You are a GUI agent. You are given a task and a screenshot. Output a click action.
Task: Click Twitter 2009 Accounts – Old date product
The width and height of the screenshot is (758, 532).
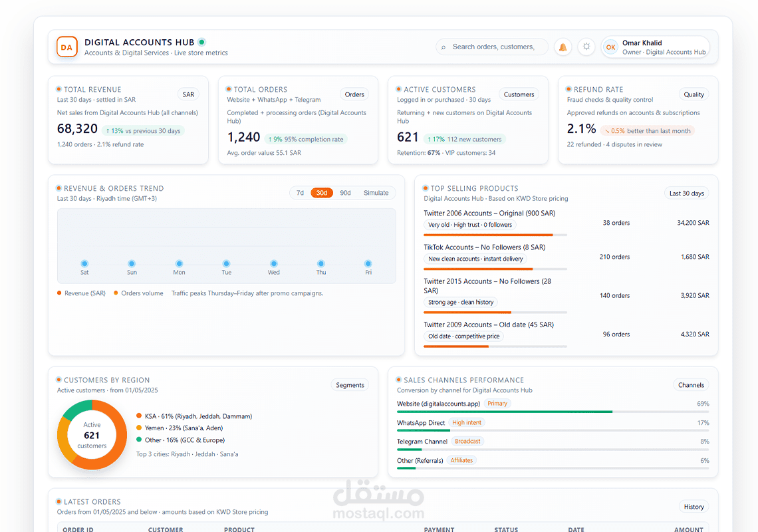pos(489,325)
